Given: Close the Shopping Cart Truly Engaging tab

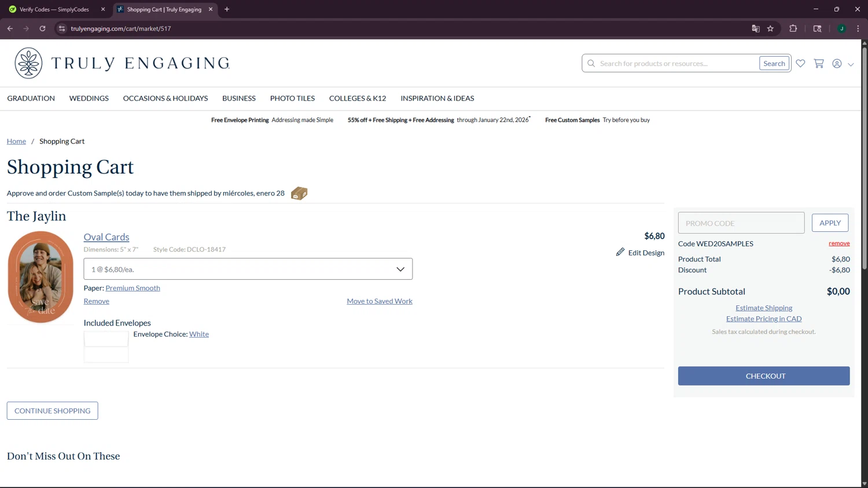Looking at the screenshot, I should coord(211,9).
